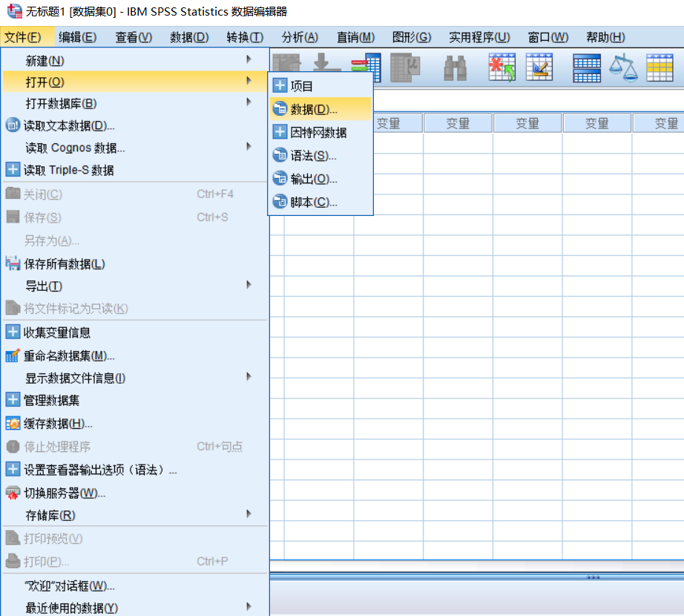684x616 pixels.
Task: Expand the 显示数据文件信息(I) submenu arrow
Action: [x=249, y=376]
